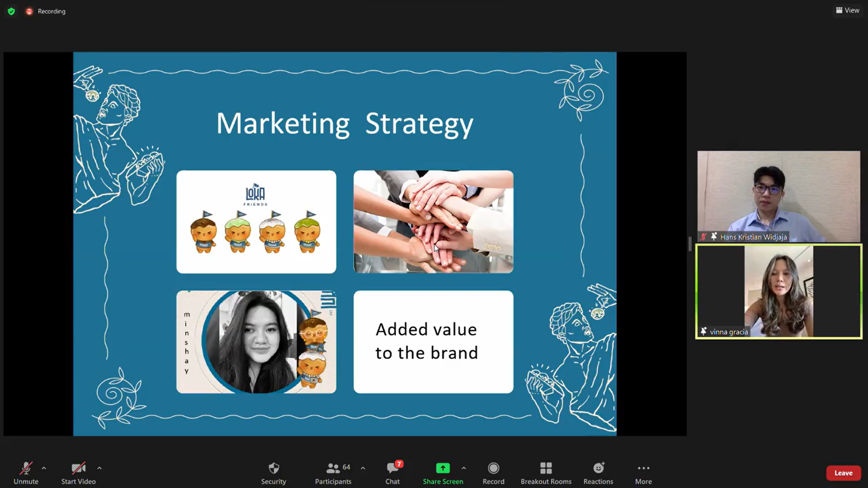Click the Recording indicator label
This screenshot has height=488, width=868.
[x=51, y=11]
